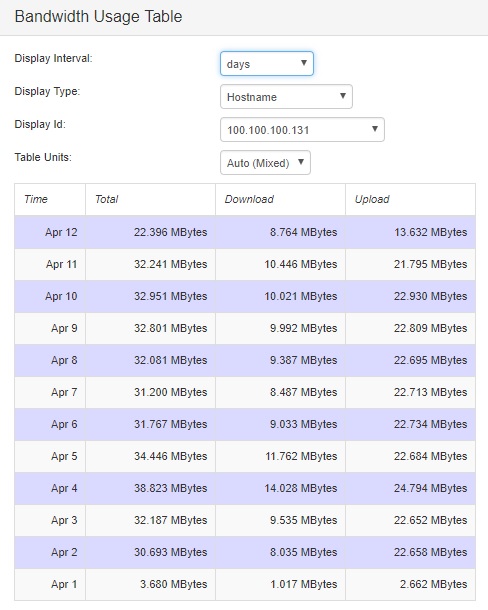488x610 pixels.
Task: Open the Display Interval dropdown showing days
Action: (267, 63)
